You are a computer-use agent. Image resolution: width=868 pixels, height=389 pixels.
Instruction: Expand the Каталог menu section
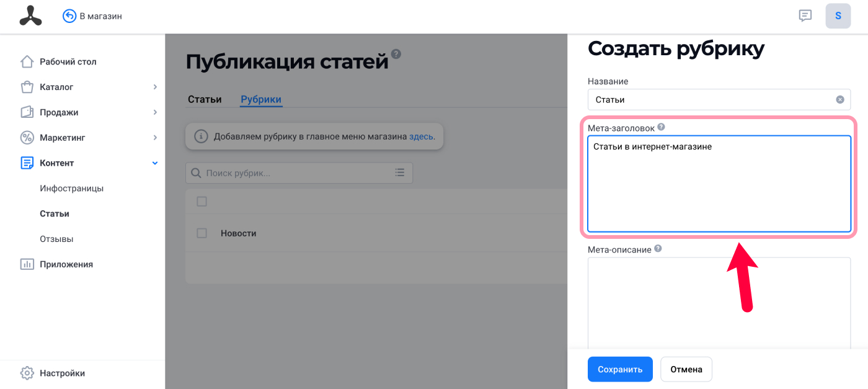pyautogui.click(x=155, y=87)
